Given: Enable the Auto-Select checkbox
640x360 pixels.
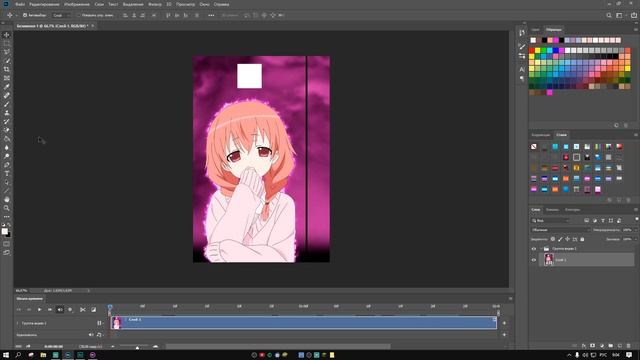Looking at the screenshot, I should pos(25,16).
